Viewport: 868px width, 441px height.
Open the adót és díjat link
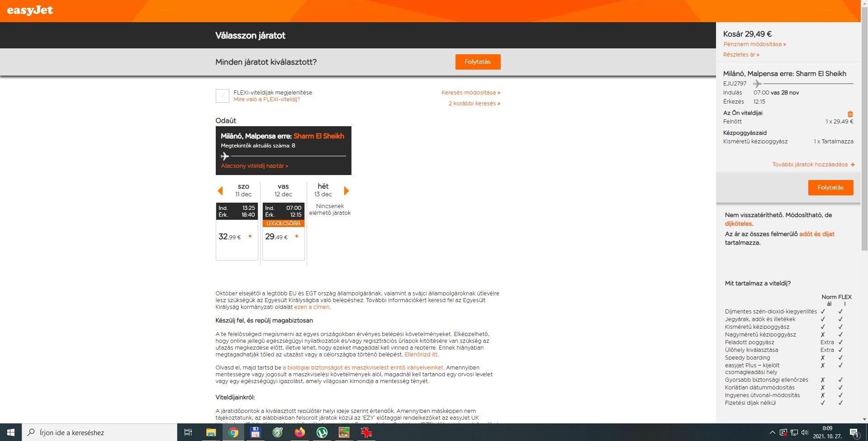click(816, 234)
